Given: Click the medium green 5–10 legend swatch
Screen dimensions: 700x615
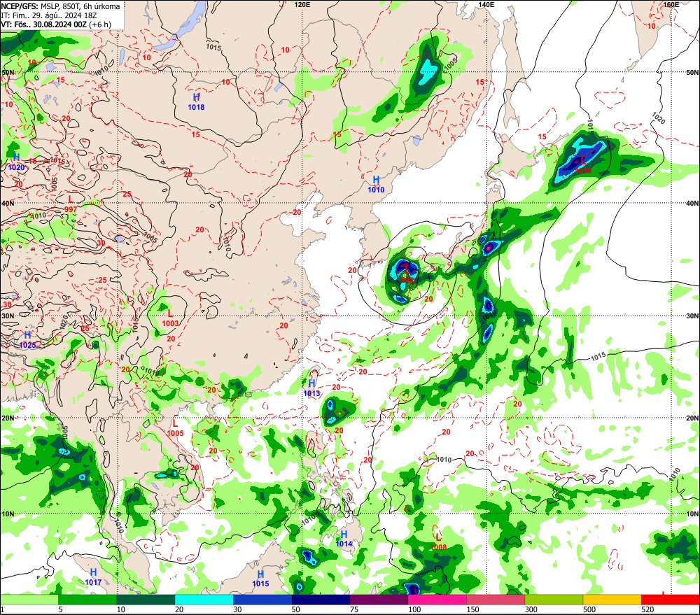Looking at the screenshot, I should [87, 600].
